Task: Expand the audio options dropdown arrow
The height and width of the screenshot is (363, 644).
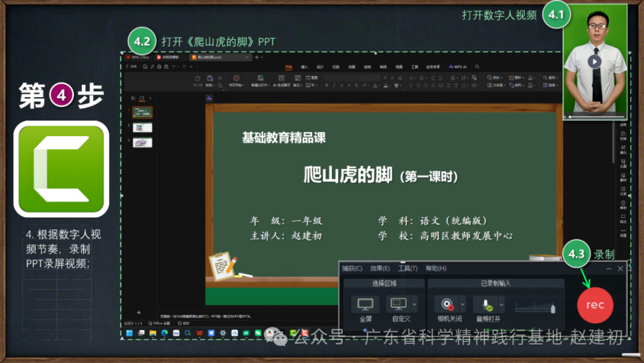Action: click(x=501, y=304)
